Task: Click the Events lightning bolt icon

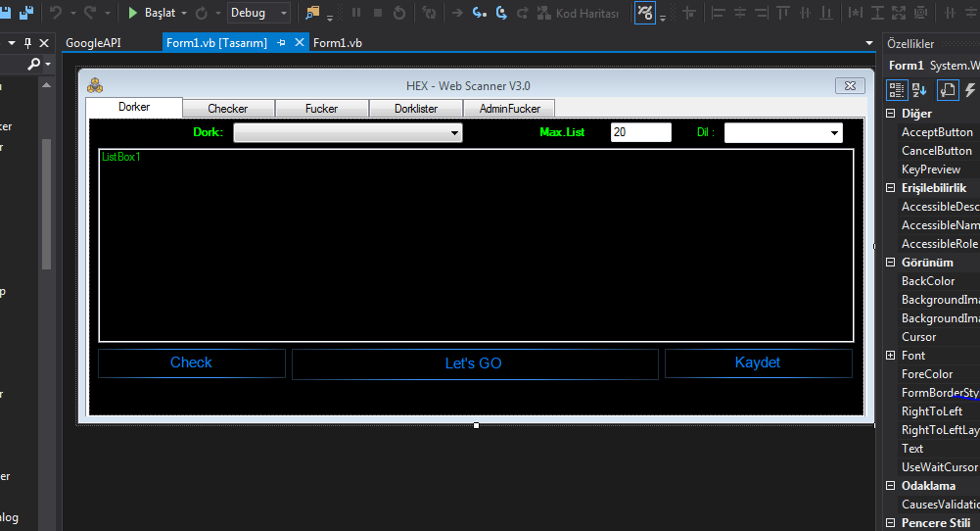Action: pos(971,90)
